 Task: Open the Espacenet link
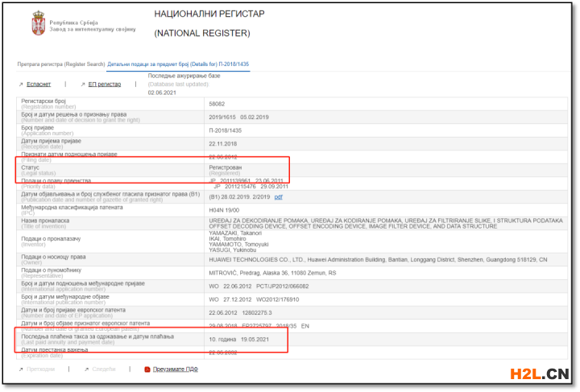pos(39,84)
